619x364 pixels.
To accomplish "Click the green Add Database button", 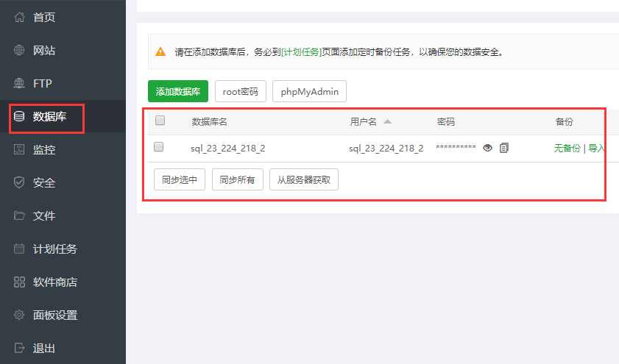I will pos(178,92).
